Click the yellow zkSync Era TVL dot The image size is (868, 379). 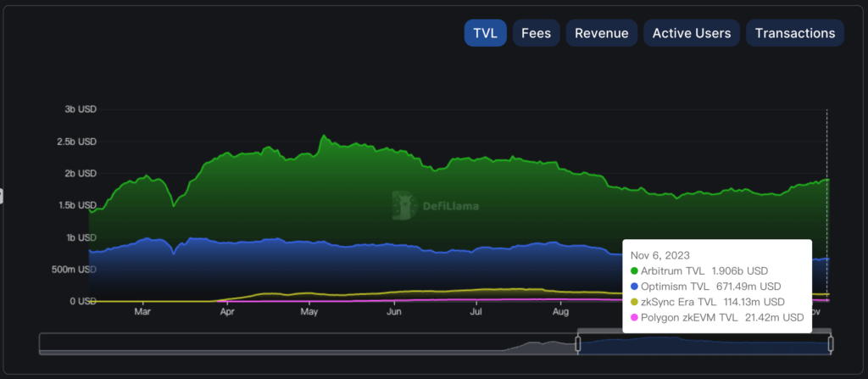634,302
